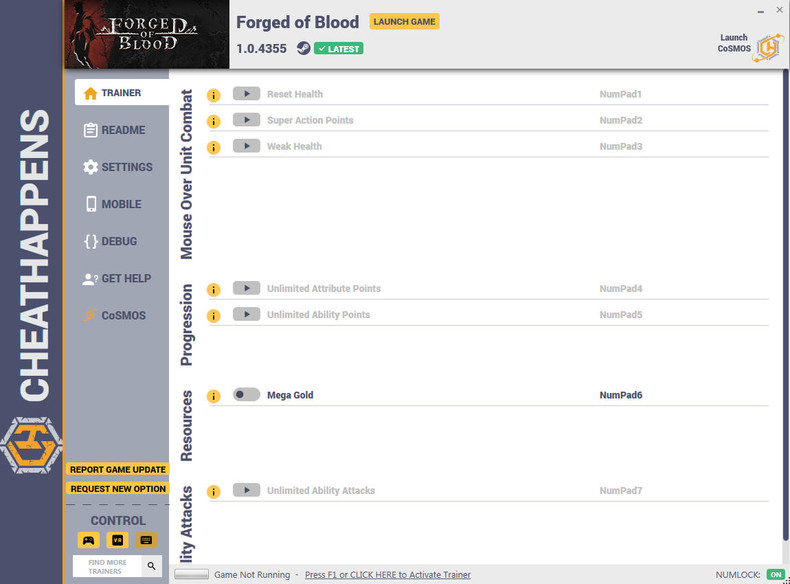The width and height of the screenshot is (790, 584).
Task: Click Report Game Update button
Action: click(x=118, y=470)
